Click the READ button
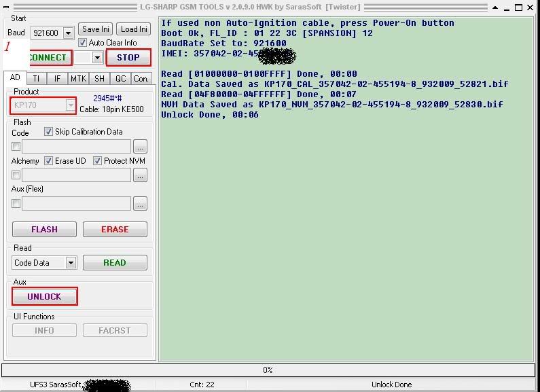The width and height of the screenshot is (540, 392). (x=115, y=263)
